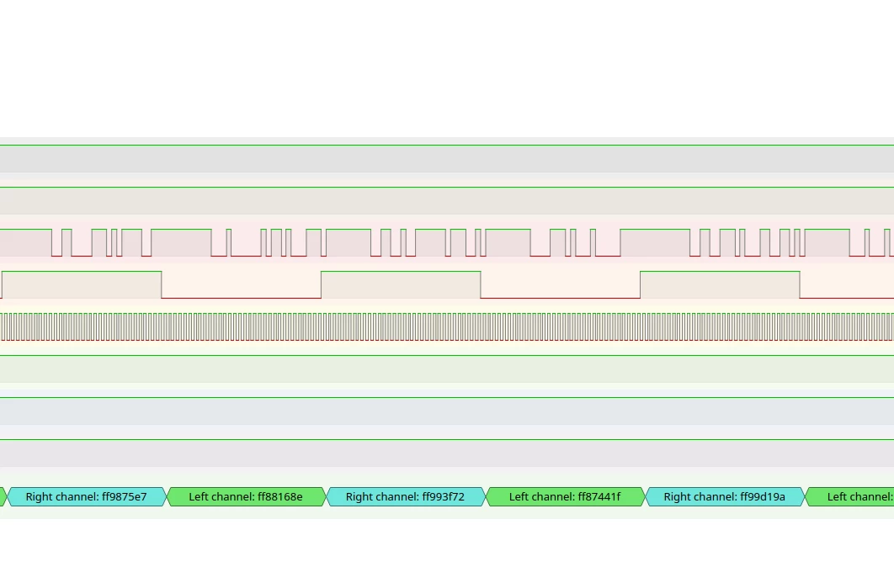The width and height of the screenshot is (894, 588).
Task: Click the 'Right channel: ff993f72' decoded block
Action: (x=406, y=497)
